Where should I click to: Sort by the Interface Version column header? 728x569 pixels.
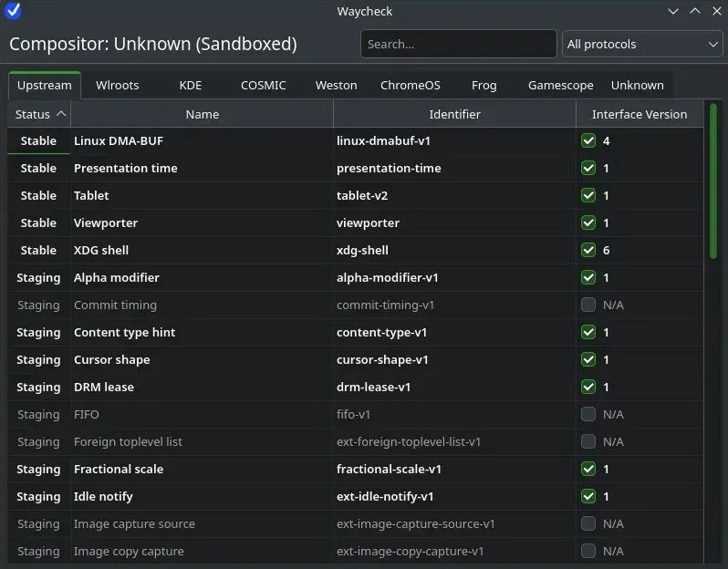640,114
